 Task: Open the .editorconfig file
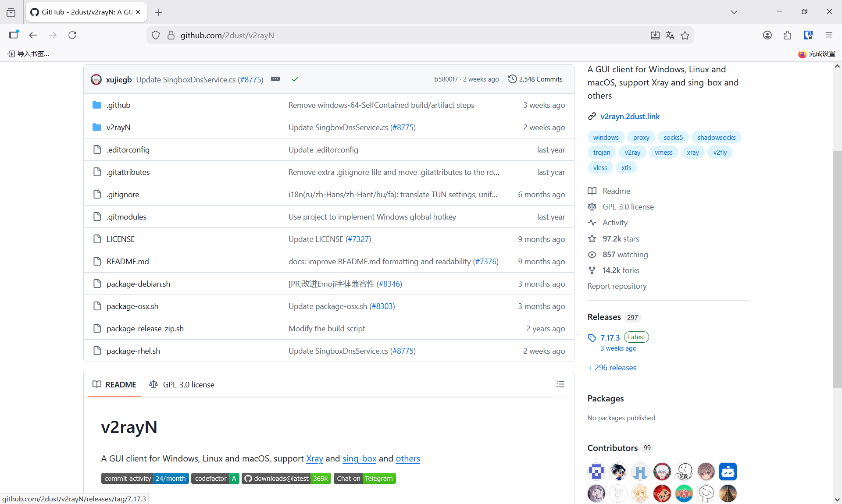(x=128, y=149)
